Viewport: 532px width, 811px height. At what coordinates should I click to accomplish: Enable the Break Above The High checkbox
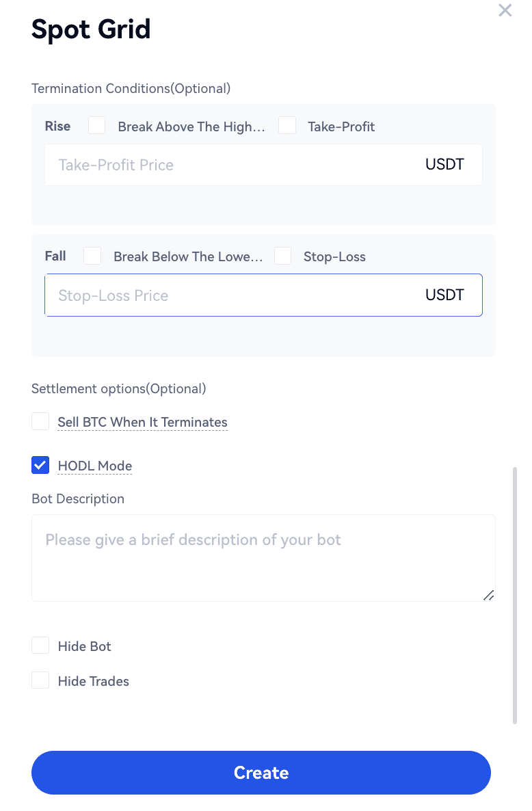(97, 126)
